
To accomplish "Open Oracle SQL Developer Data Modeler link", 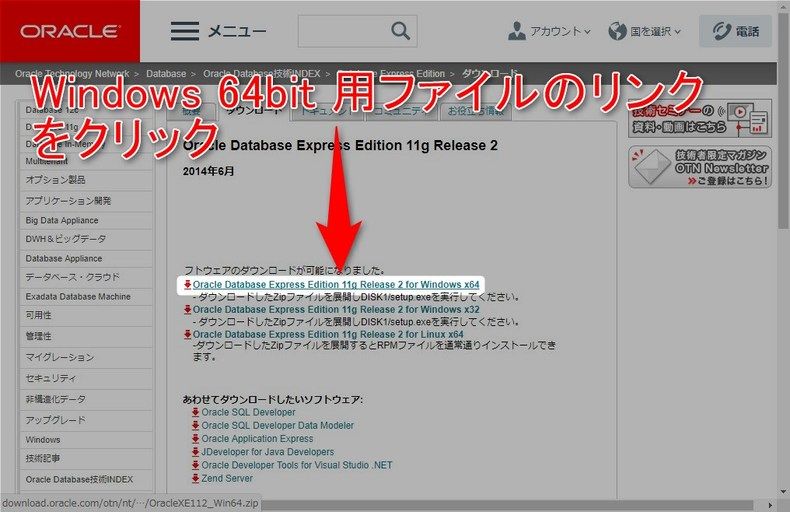I will point(278,425).
